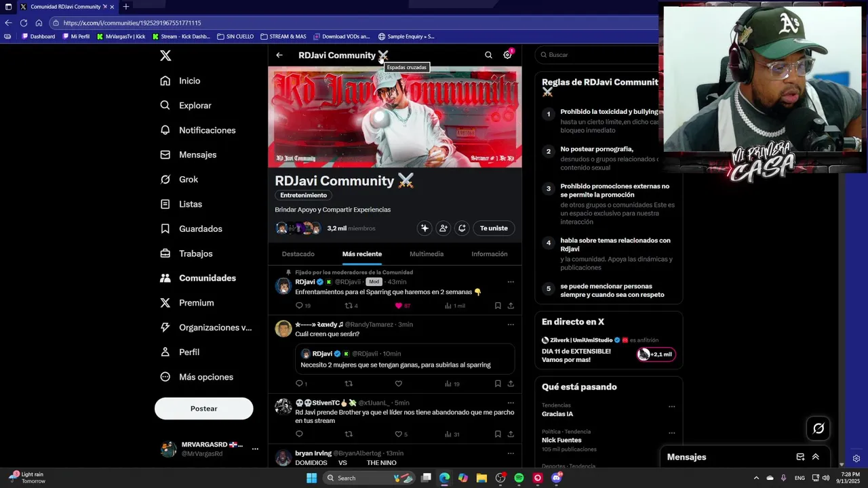Click the Postar button
868x488 pixels.
click(204, 409)
